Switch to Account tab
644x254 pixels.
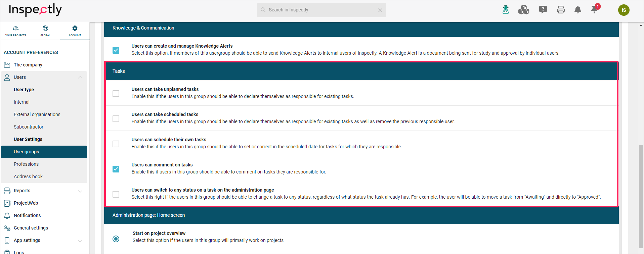coord(75,31)
